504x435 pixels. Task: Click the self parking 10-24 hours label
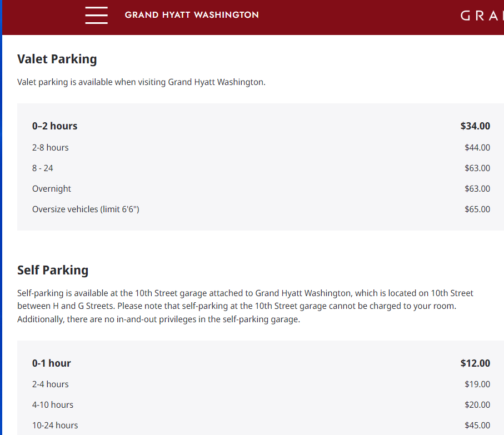55,426
